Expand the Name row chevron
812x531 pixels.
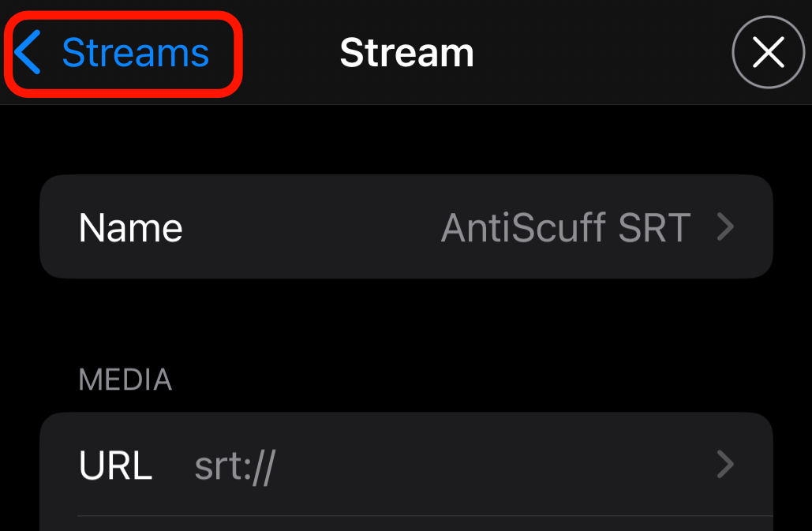725,228
